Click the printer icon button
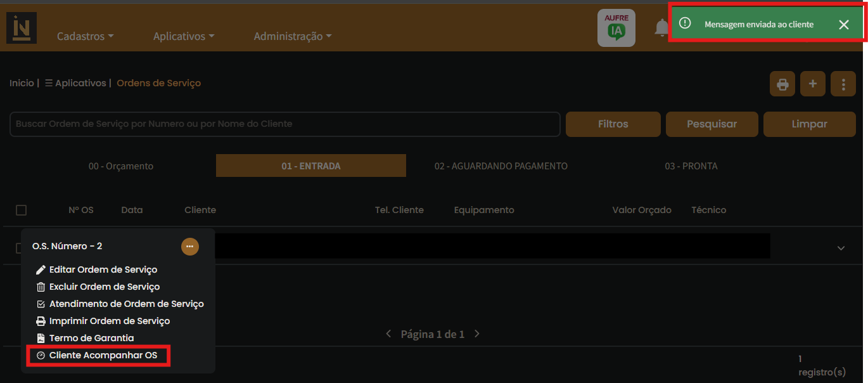868x383 pixels. (782, 84)
